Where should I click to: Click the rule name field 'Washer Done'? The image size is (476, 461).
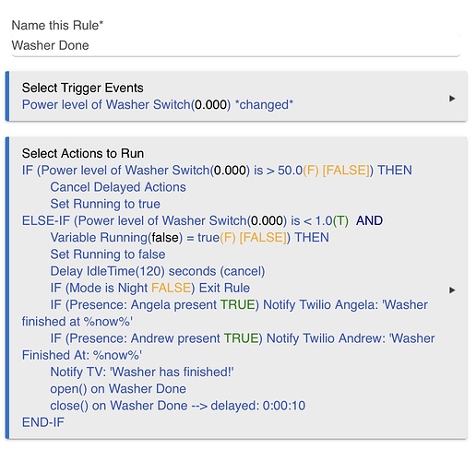point(235,45)
